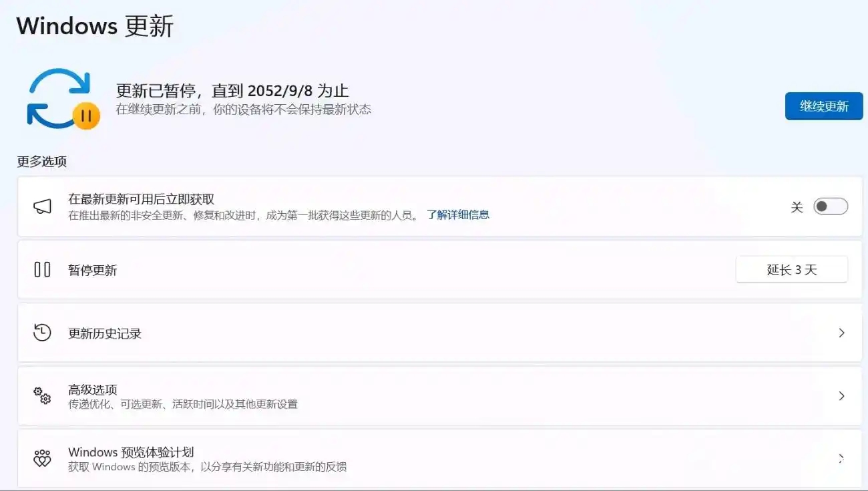Click 传递优化、可选更新 description text
Viewport: 868px width, 491px height.
(183, 404)
